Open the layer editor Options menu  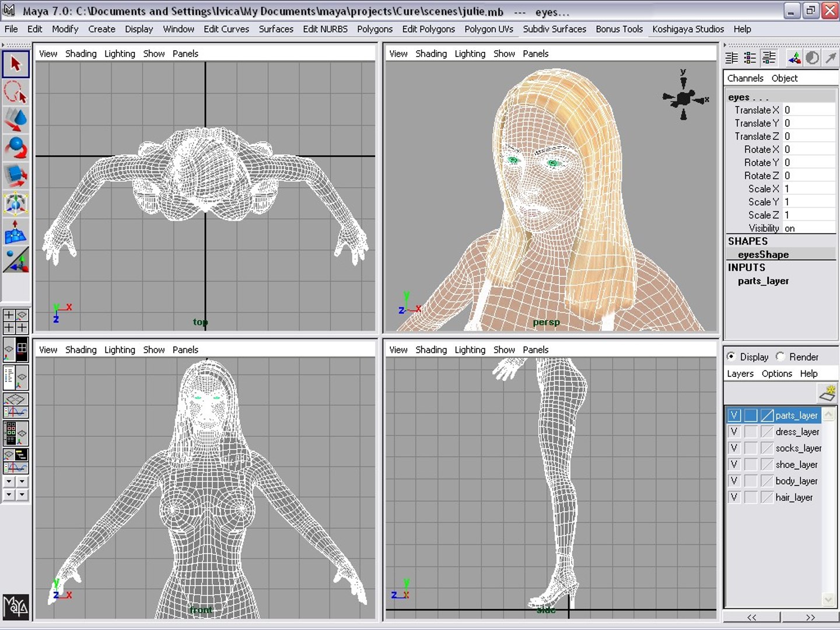click(777, 373)
